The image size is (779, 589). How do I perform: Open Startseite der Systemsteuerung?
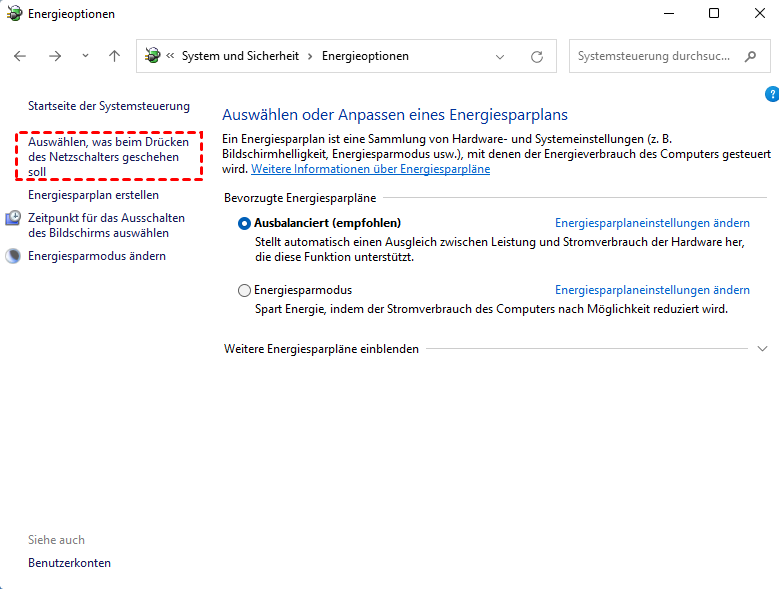pos(109,106)
